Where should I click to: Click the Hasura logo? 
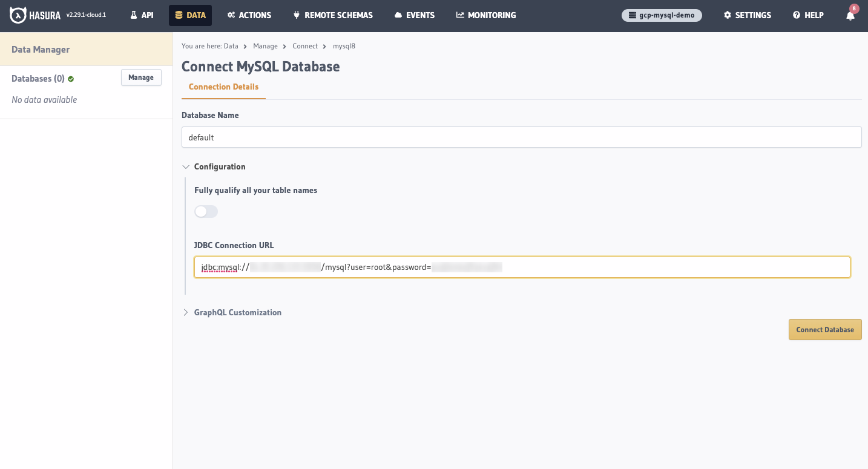pos(35,15)
